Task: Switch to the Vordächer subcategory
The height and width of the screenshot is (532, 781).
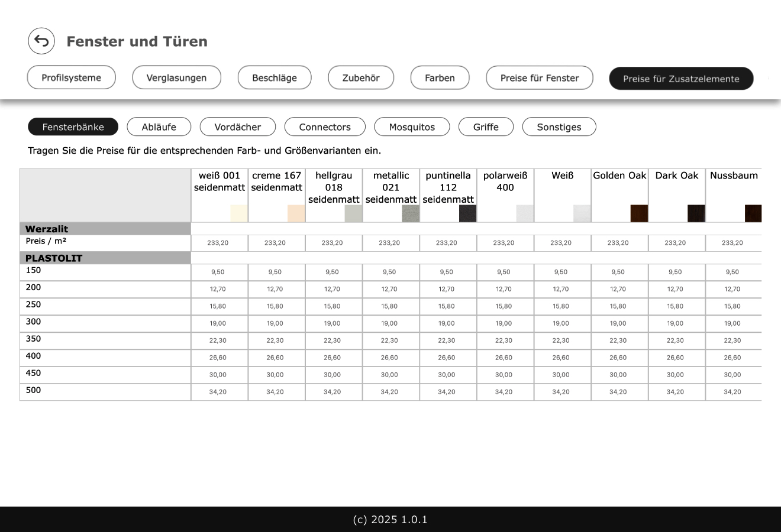Action: pos(238,126)
